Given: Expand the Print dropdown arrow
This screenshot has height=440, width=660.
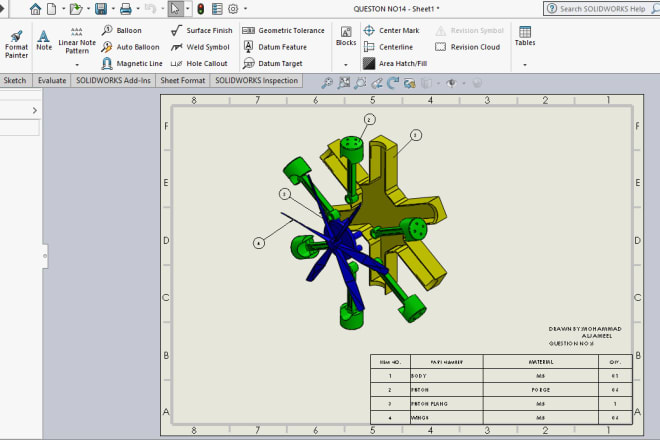Looking at the screenshot, I should 138,9.
